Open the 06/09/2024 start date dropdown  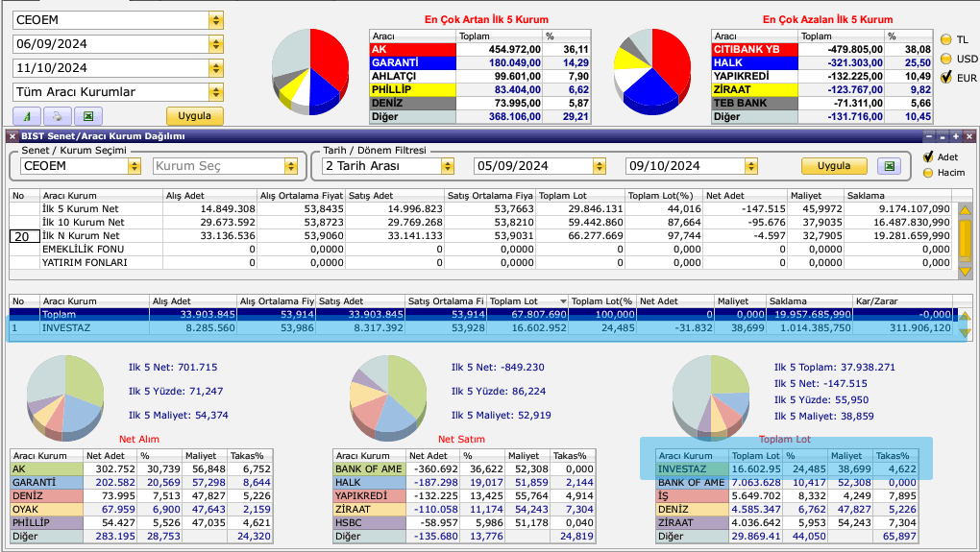click(215, 44)
